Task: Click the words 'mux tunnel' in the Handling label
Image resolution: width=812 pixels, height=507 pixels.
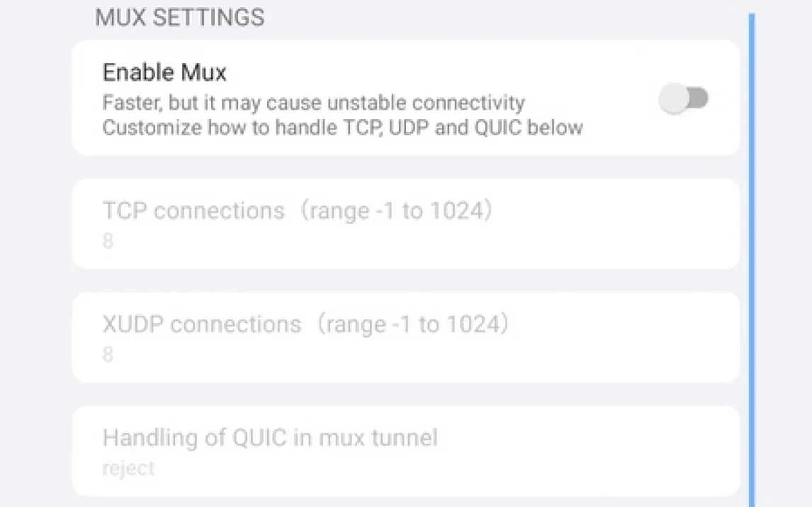Action: pos(378,438)
